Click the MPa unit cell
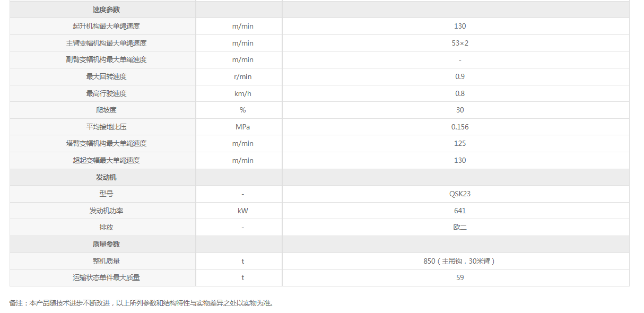This screenshot has height=313, width=644. (242, 127)
